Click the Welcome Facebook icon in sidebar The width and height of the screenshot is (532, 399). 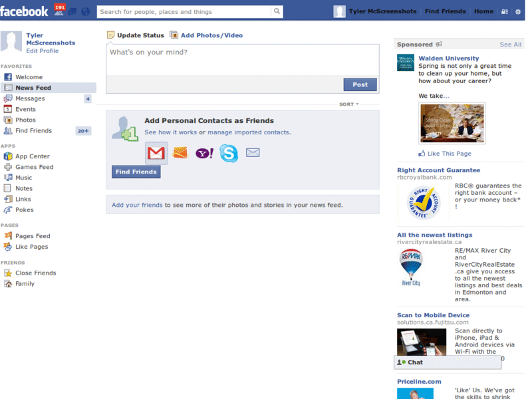click(x=8, y=77)
